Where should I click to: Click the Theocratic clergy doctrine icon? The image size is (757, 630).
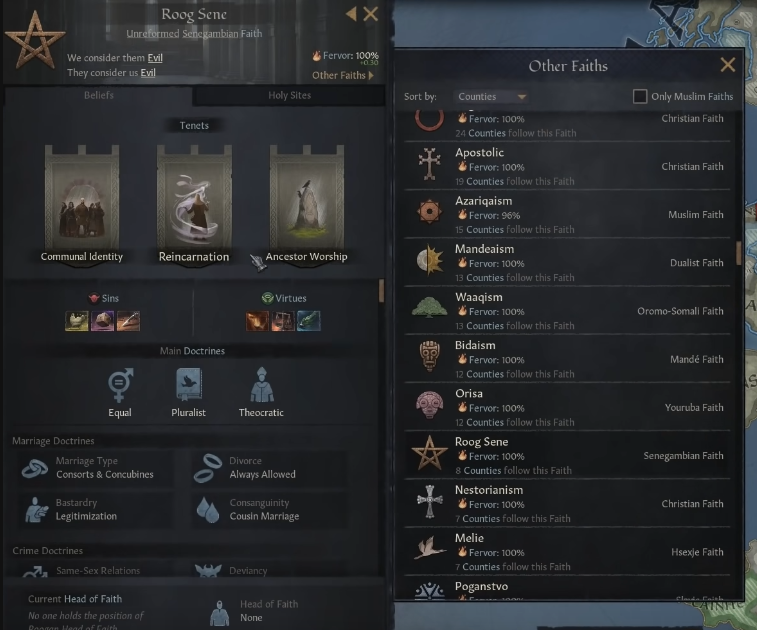pyautogui.click(x=262, y=385)
